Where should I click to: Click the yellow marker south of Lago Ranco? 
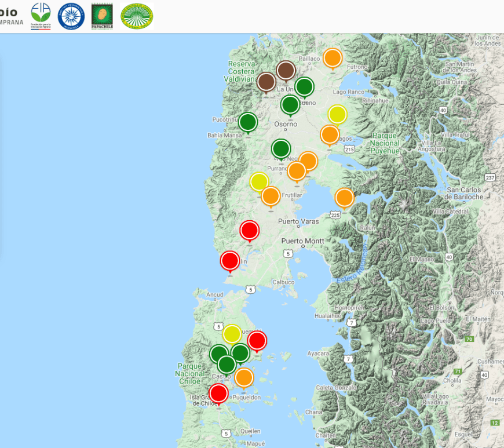tap(337, 114)
